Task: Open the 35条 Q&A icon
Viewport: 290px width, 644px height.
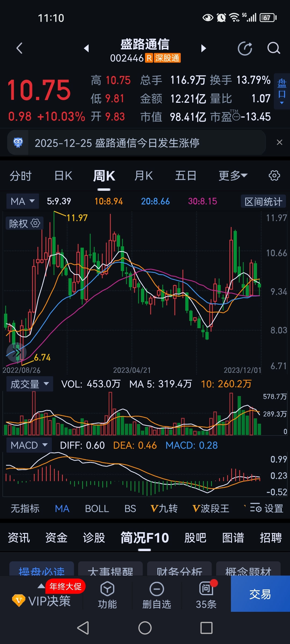Action: [x=206, y=589]
